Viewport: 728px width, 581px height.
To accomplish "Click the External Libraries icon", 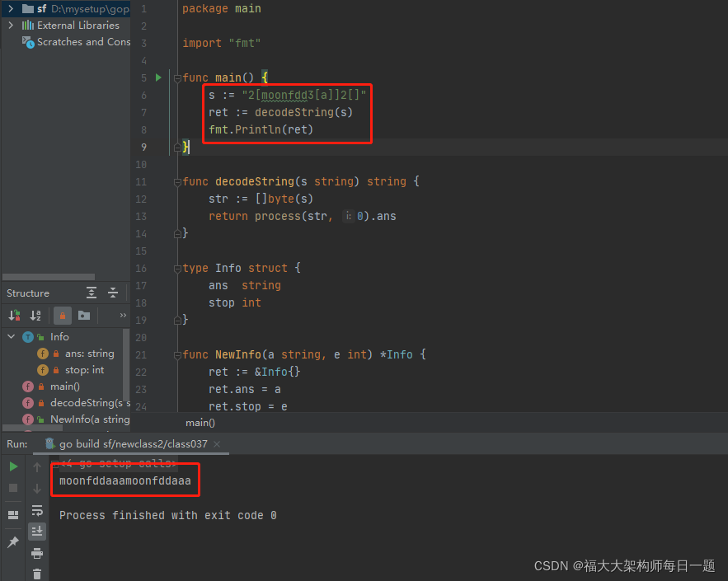I will pyautogui.click(x=28, y=25).
